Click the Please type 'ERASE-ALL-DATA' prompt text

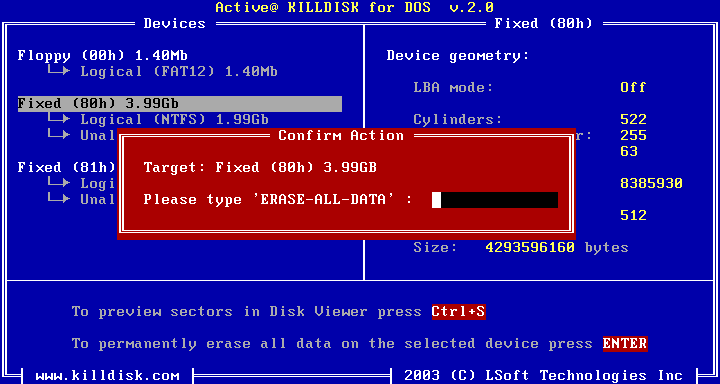(278, 200)
